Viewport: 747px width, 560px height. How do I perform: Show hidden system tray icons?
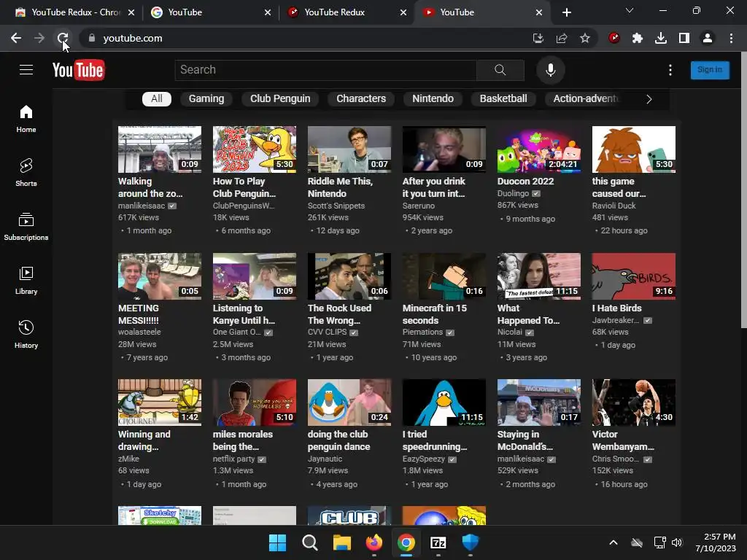coord(614,542)
